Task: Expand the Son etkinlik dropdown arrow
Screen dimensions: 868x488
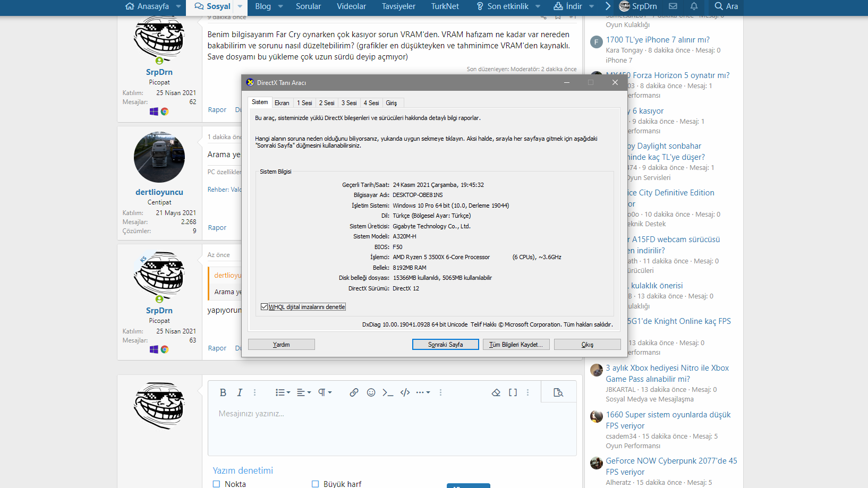Action: pos(538,6)
